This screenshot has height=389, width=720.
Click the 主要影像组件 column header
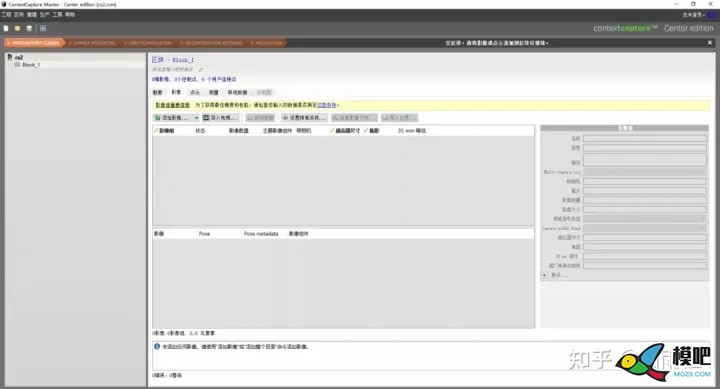point(277,131)
